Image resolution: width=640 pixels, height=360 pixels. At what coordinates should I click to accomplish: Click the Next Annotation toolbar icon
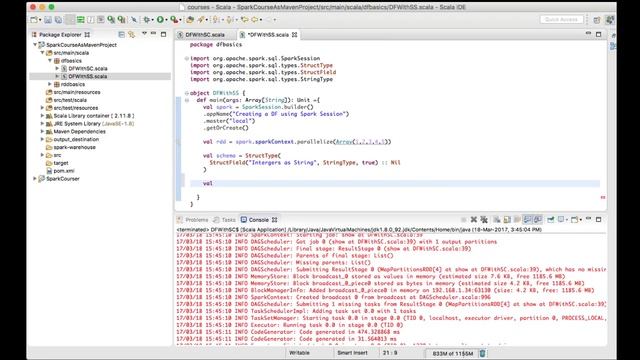(x=216, y=19)
